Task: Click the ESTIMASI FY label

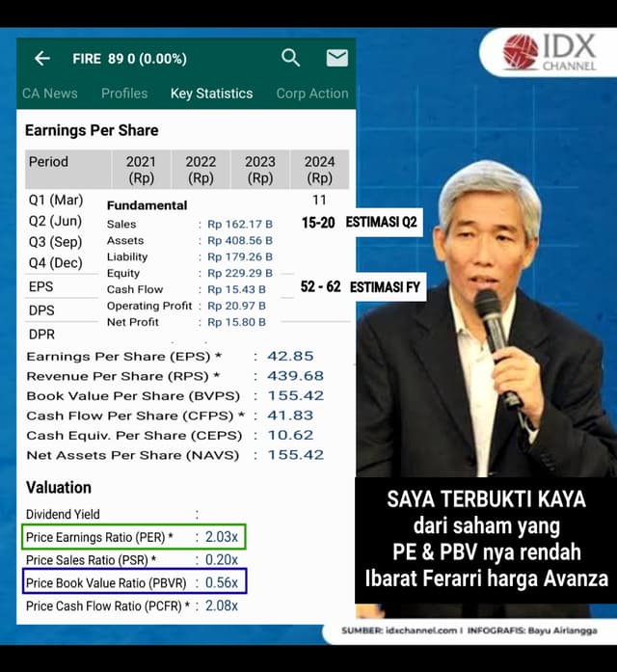Action: (384, 286)
